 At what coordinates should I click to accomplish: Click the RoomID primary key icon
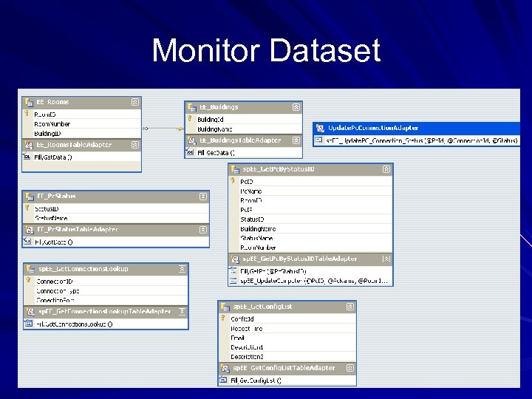coord(27,114)
